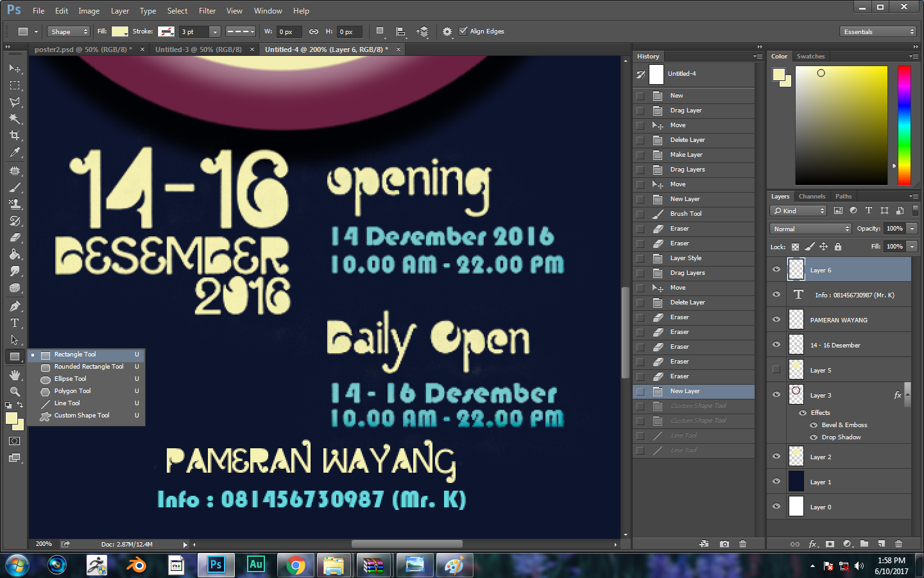This screenshot has height=578, width=924.
Task: Choose the Custom Shape Tool
Action: pyautogui.click(x=81, y=415)
